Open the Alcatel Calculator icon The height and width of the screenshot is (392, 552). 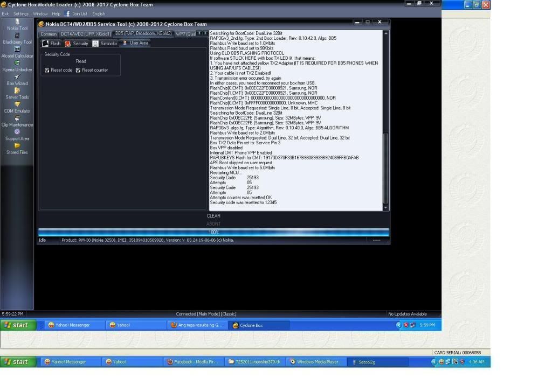click(x=17, y=49)
